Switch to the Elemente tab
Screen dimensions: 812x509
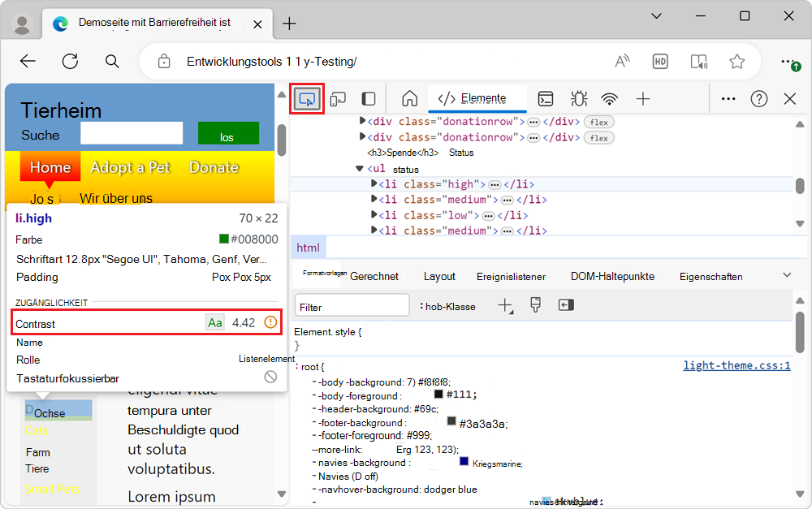pos(477,98)
